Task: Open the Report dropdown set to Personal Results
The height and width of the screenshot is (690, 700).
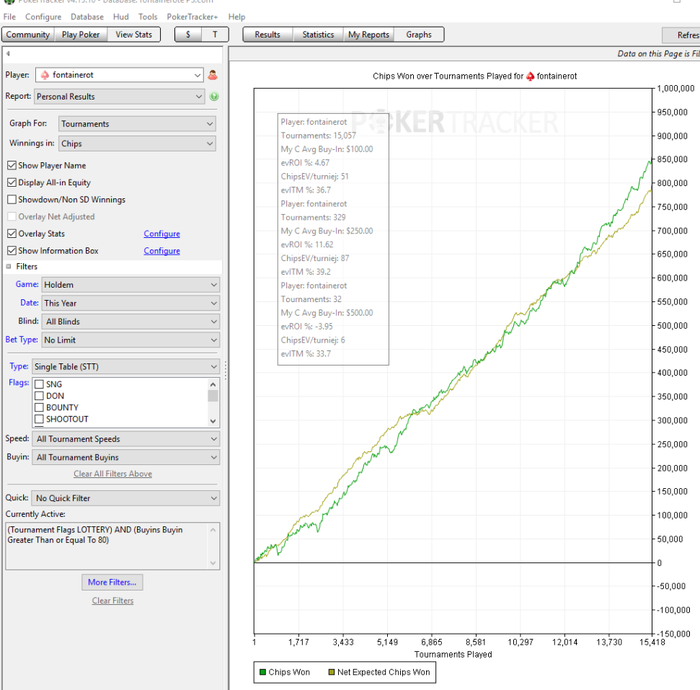Action: click(119, 96)
